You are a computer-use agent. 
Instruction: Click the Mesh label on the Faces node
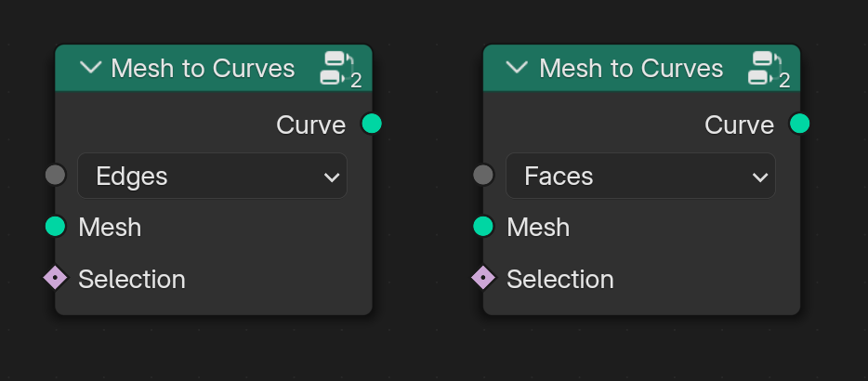pyautogui.click(x=538, y=228)
